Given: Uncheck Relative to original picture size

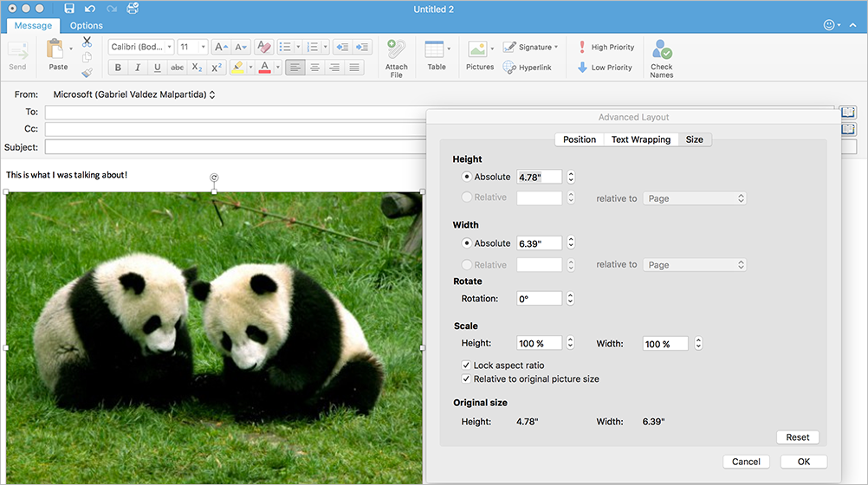Looking at the screenshot, I should coord(466,379).
